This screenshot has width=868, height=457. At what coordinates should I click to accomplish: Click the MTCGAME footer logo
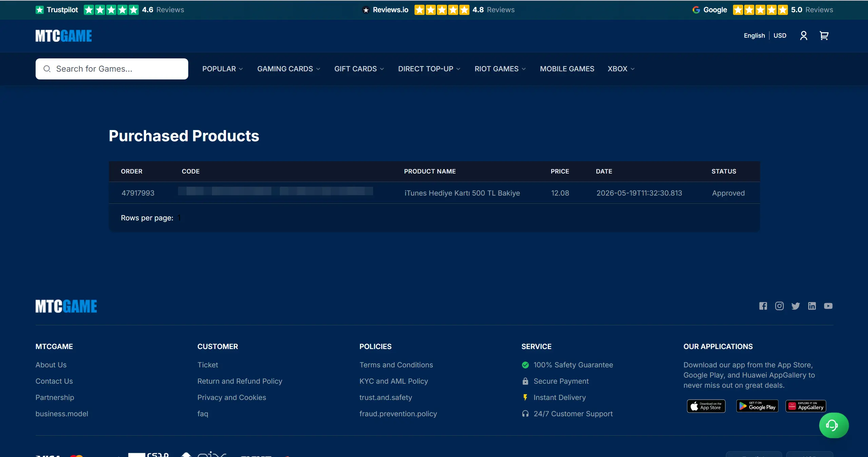66,306
